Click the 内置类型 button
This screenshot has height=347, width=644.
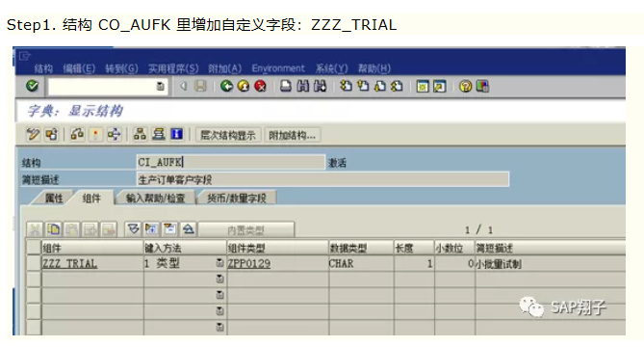[246, 229]
